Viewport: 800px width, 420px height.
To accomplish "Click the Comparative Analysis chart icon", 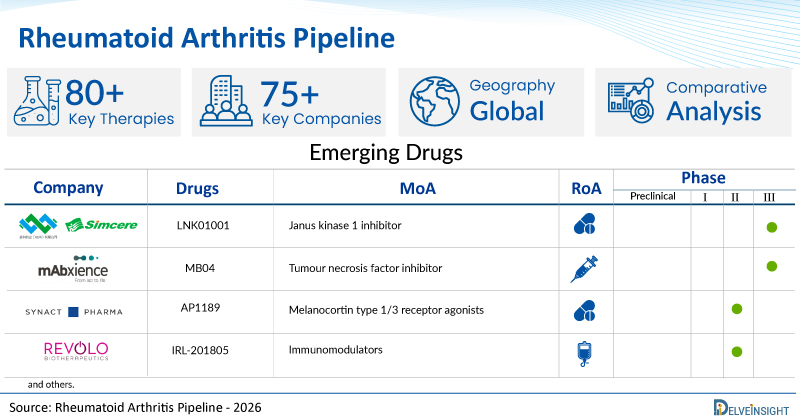I will coord(632,102).
